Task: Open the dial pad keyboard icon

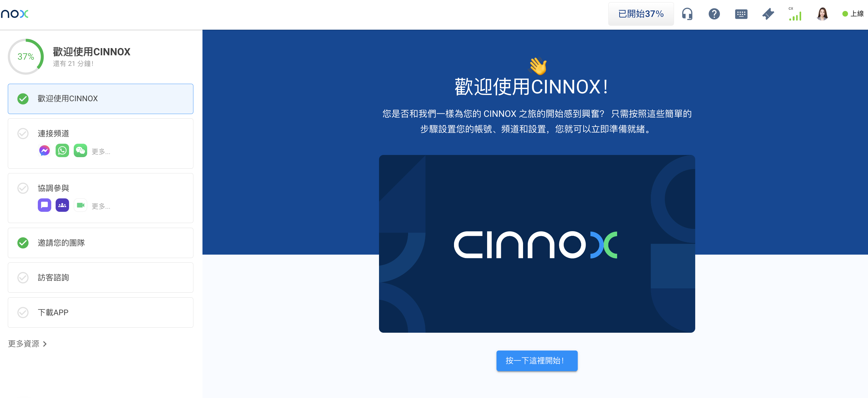Action: tap(741, 14)
